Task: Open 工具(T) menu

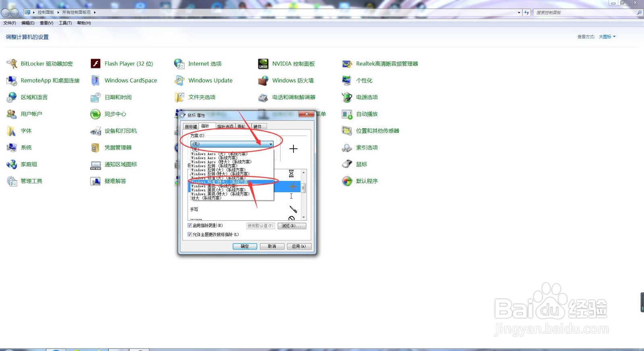Action: [x=65, y=23]
